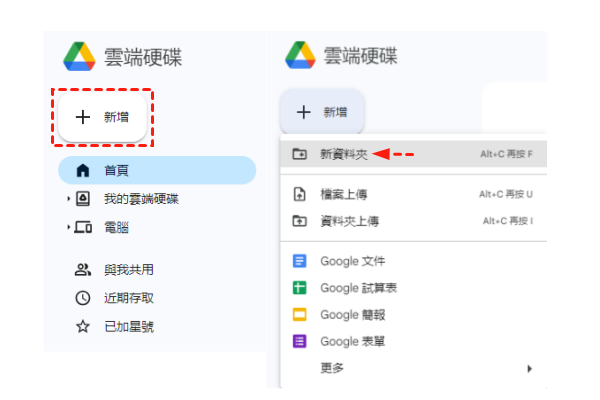This screenshot has width=600, height=400.
Task: Click the 新增 button above the open menu
Action: click(x=322, y=112)
